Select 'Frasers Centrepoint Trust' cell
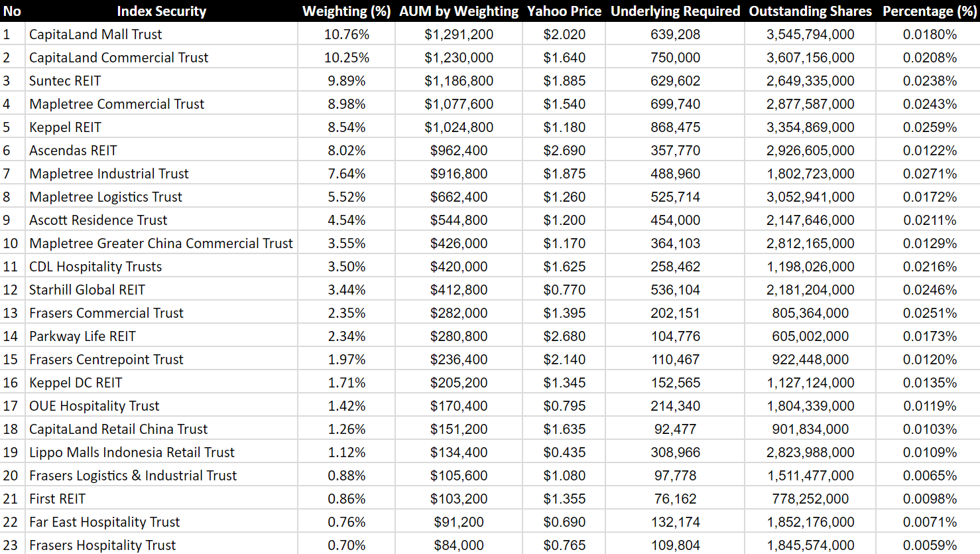The image size is (980, 554). pos(161,359)
